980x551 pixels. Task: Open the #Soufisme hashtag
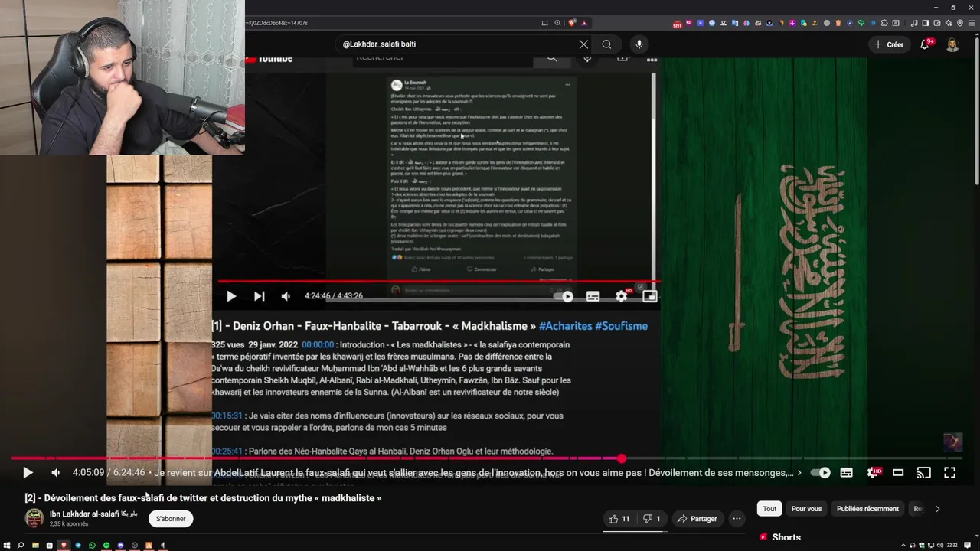[x=622, y=326]
